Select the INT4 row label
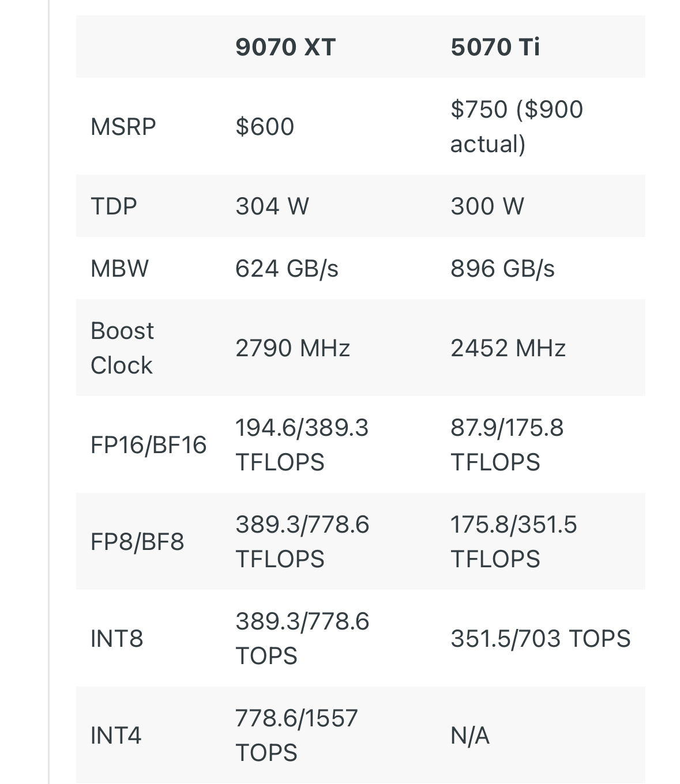The height and width of the screenshot is (784, 680). pos(116,736)
